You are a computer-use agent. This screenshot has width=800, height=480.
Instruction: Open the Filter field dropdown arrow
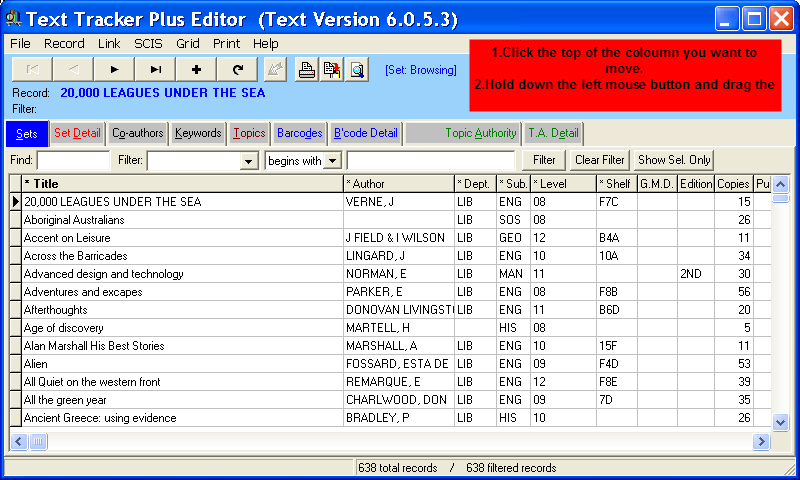pyautogui.click(x=248, y=161)
